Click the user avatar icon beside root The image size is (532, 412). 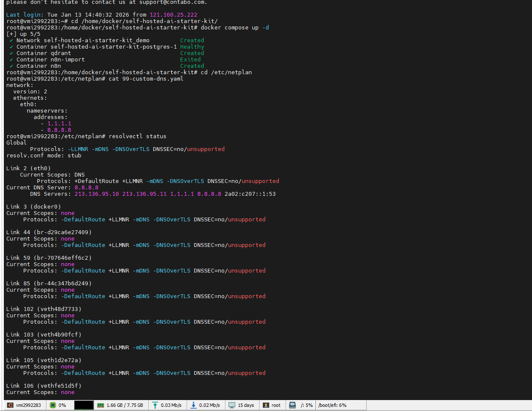point(266,405)
